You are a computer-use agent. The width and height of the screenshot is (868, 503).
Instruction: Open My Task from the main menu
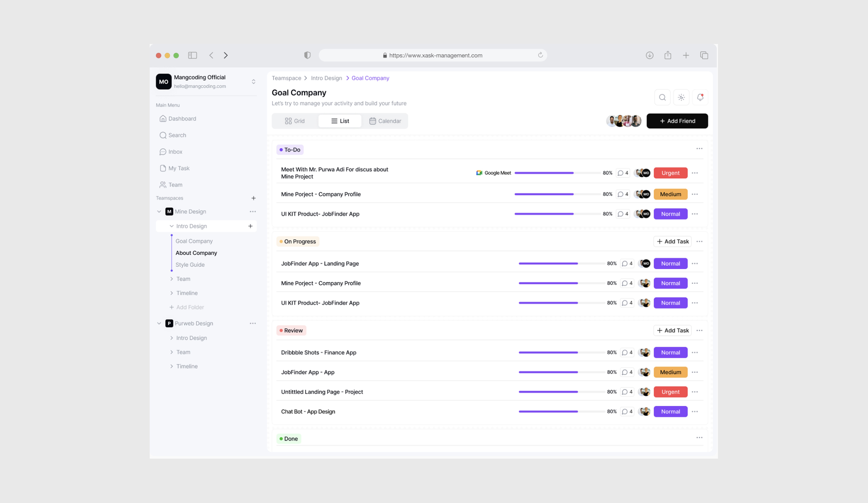coord(175,168)
